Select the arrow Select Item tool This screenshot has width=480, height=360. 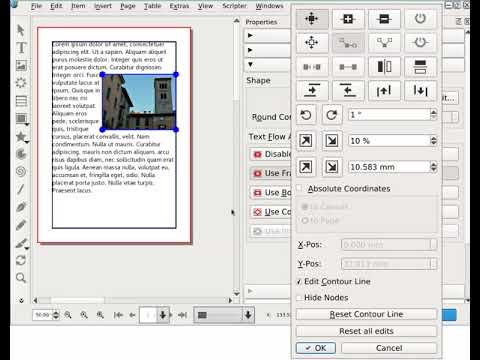pyautogui.click(x=21, y=30)
